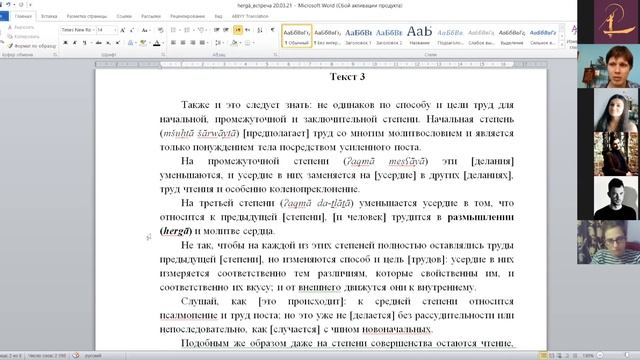The height and width of the screenshot is (360, 640).
Task: Switch to Вид (View) tab
Action: 218,16
